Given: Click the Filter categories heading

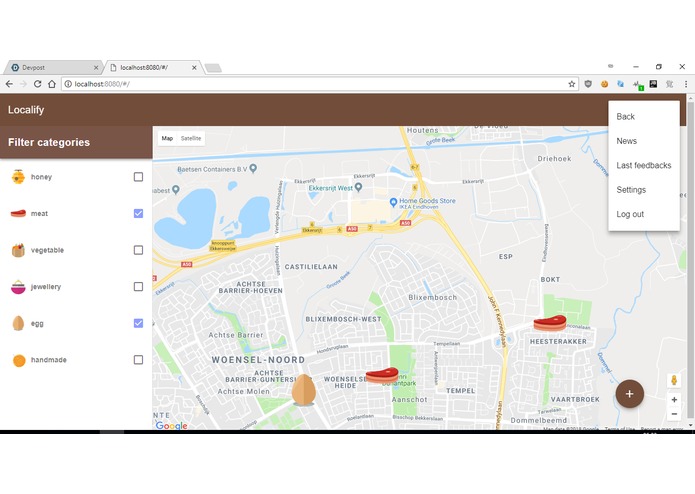Looking at the screenshot, I should [x=49, y=142].
